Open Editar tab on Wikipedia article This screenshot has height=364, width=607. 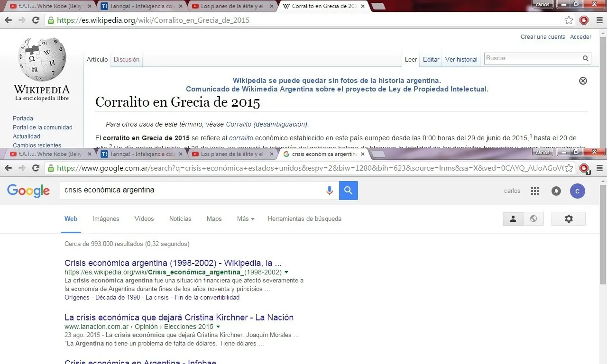pos(431,60)
